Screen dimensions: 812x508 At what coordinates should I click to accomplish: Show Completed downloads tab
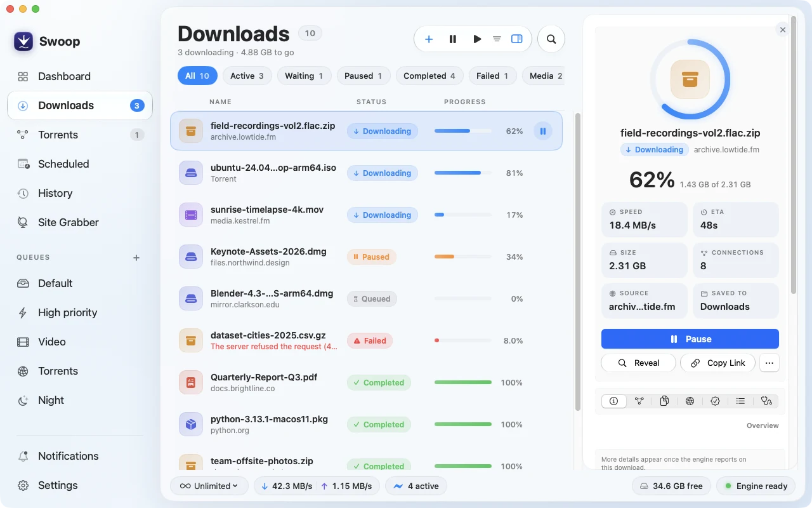click(429, 76)
